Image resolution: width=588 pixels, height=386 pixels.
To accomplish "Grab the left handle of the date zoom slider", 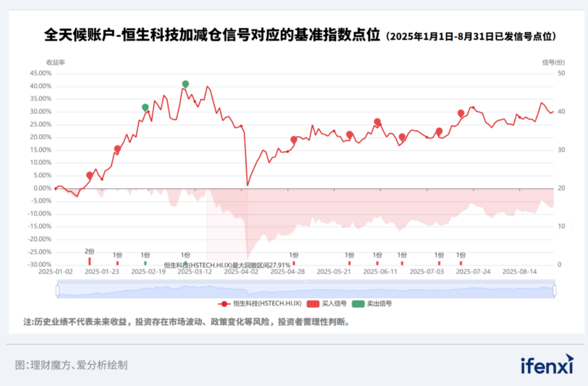I will pyautogui.click(x=57, y=290).
